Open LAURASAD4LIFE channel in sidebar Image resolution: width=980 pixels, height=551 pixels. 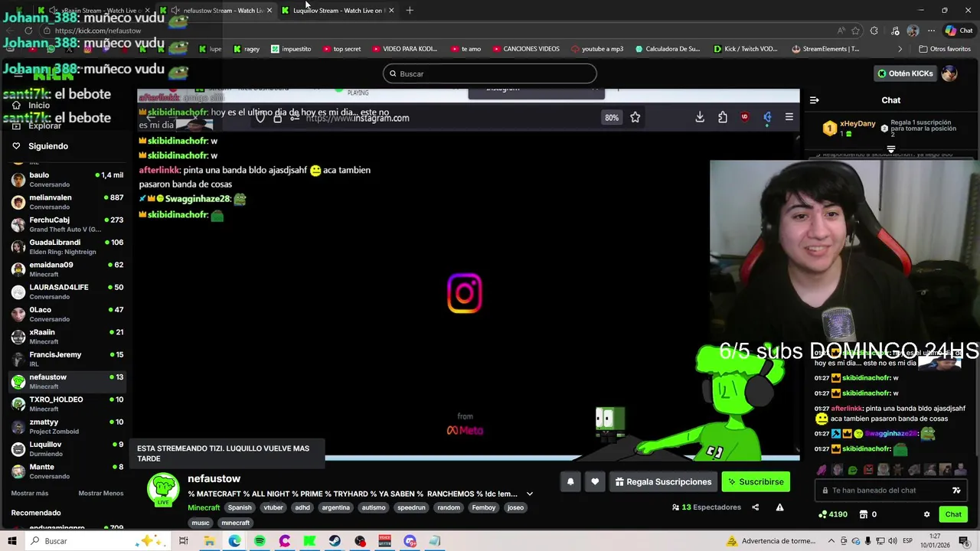(67, 292)
